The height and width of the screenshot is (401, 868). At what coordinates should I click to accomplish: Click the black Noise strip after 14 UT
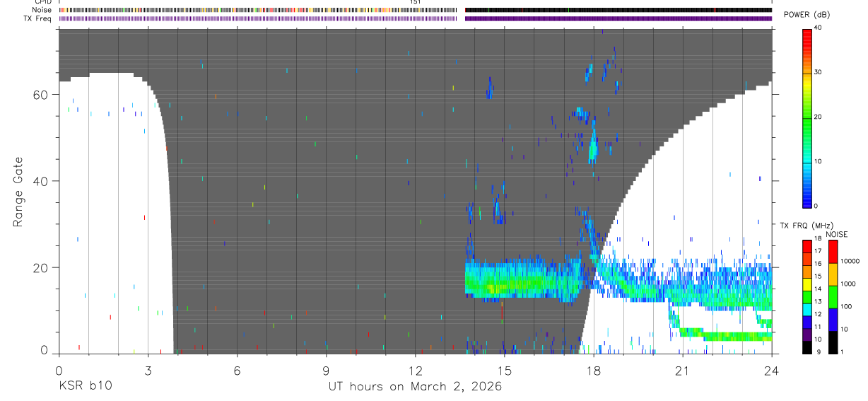[x=618, y=10]
